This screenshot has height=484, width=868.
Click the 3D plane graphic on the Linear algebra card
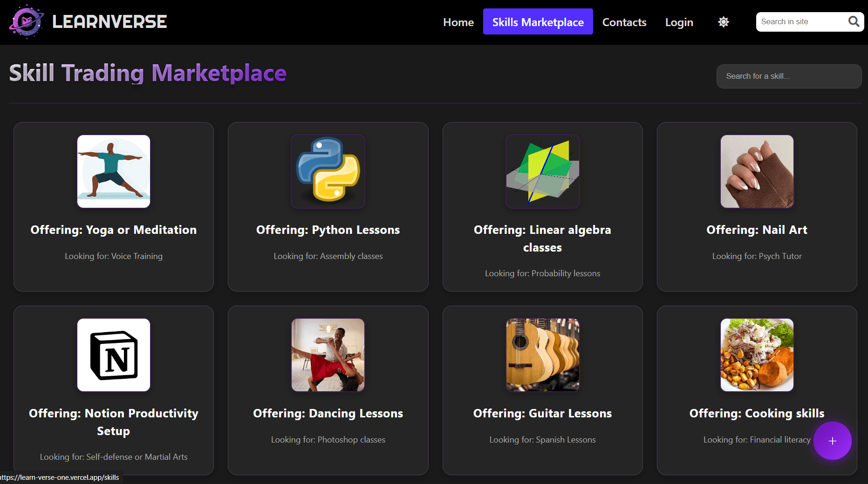click(542, 171)
